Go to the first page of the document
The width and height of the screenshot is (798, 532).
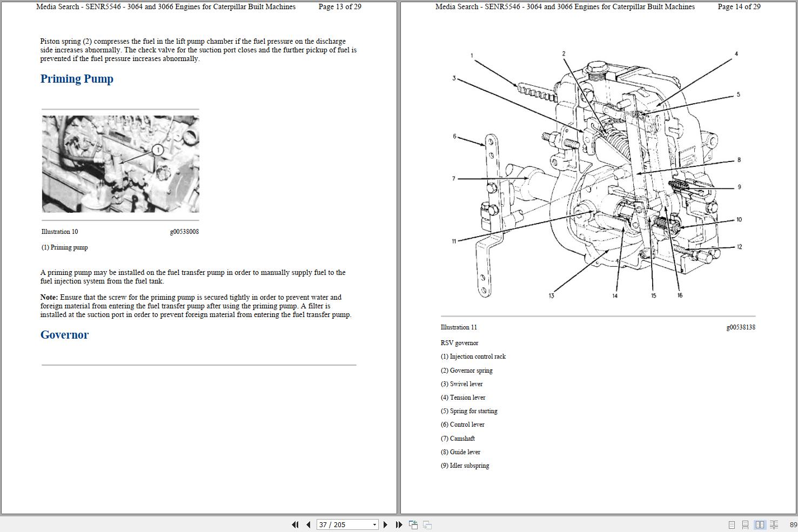coord(295,524)
